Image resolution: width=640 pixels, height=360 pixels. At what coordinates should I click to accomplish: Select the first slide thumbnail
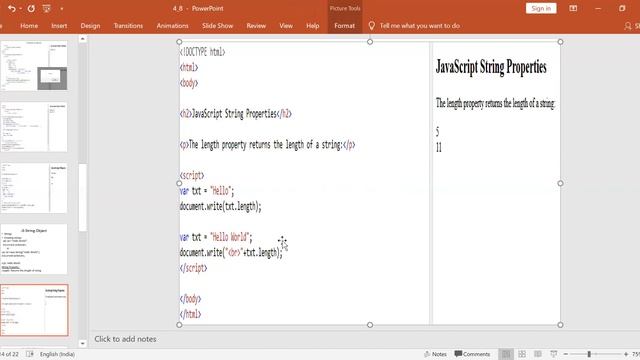pyautogui.click(x=34, y=65)
